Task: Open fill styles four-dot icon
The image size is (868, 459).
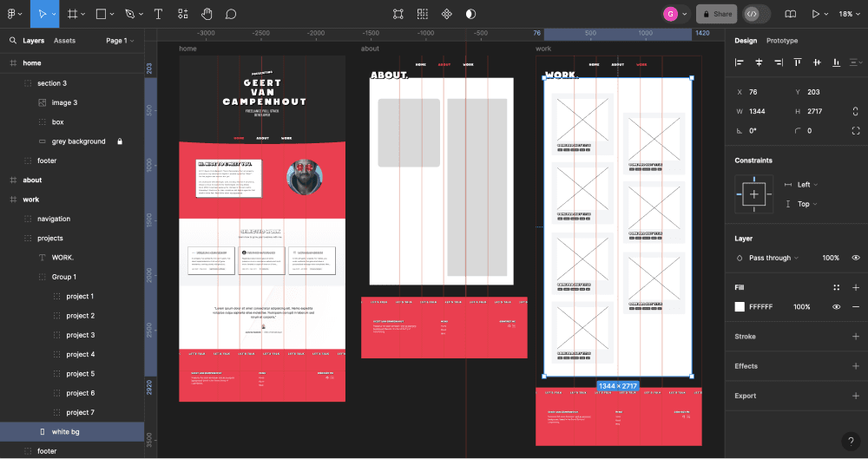Action: click(837, 287)
